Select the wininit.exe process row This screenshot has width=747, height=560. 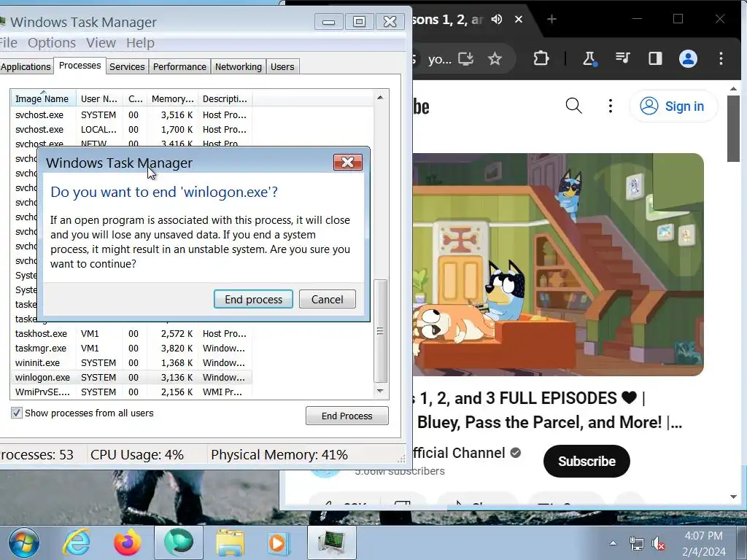tap(131, 363)
